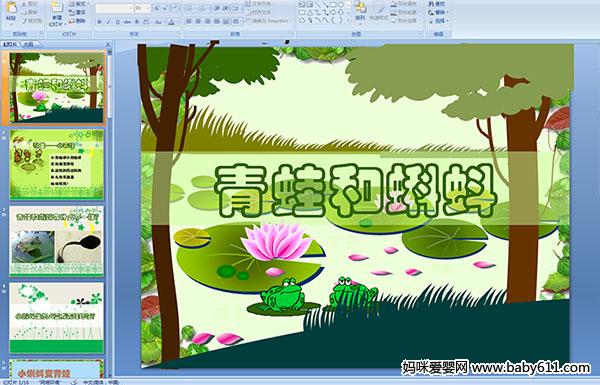Toggle Underline formatting
Screen dimensions: 600x385
point(117,22)
